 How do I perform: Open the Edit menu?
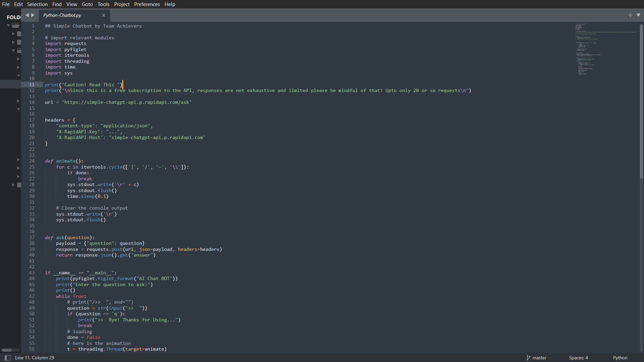coord(18,4)
